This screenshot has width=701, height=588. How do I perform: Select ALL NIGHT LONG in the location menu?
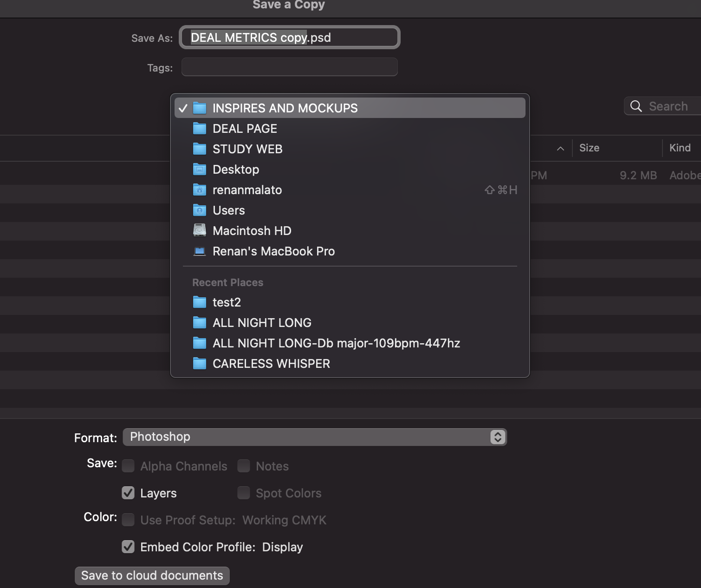(262, 322)
